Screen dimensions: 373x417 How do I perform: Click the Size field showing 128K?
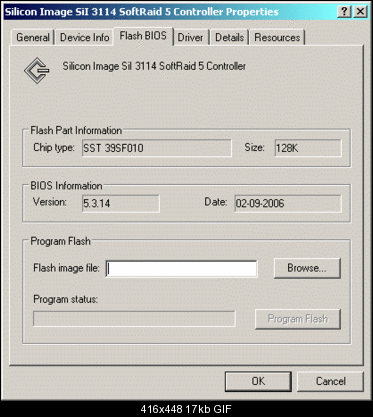308,148
